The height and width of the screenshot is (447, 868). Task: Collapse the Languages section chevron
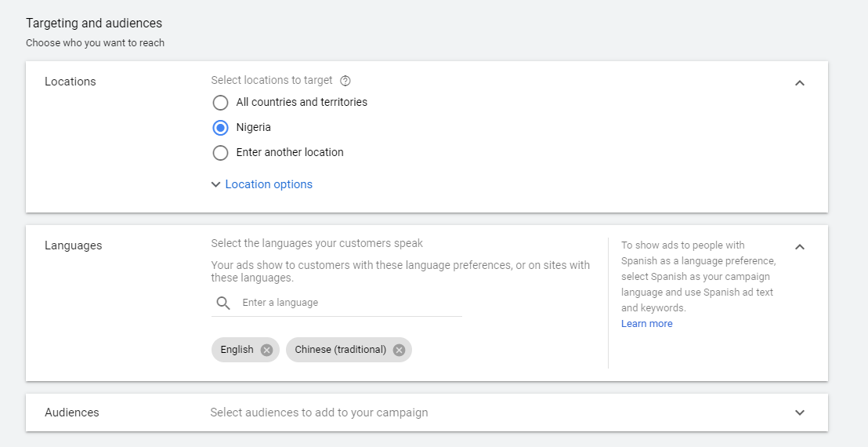click(x=799, y=247)
